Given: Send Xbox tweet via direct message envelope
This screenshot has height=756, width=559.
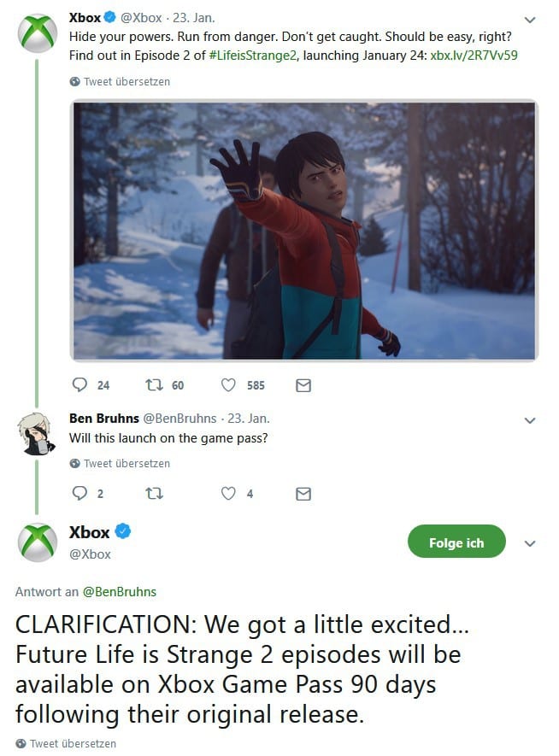Looking at the screenshot, I should click(303, 385).
